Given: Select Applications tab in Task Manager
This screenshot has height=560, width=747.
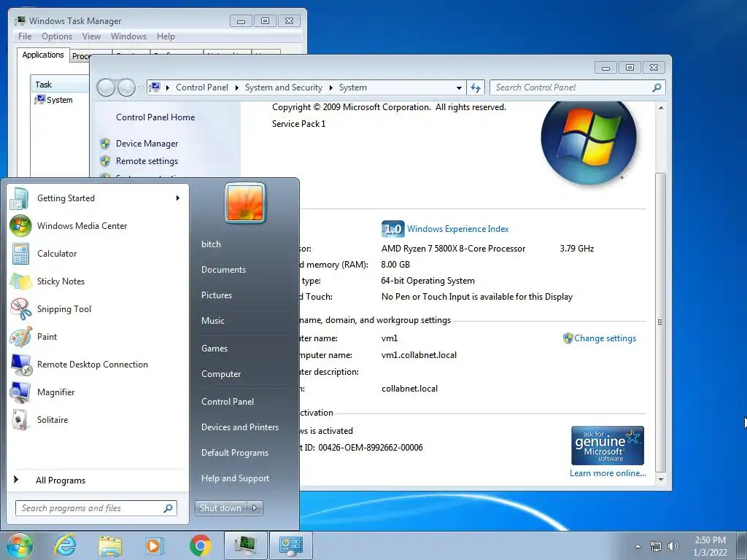Looking at the screenshot, I should (43, 55).
